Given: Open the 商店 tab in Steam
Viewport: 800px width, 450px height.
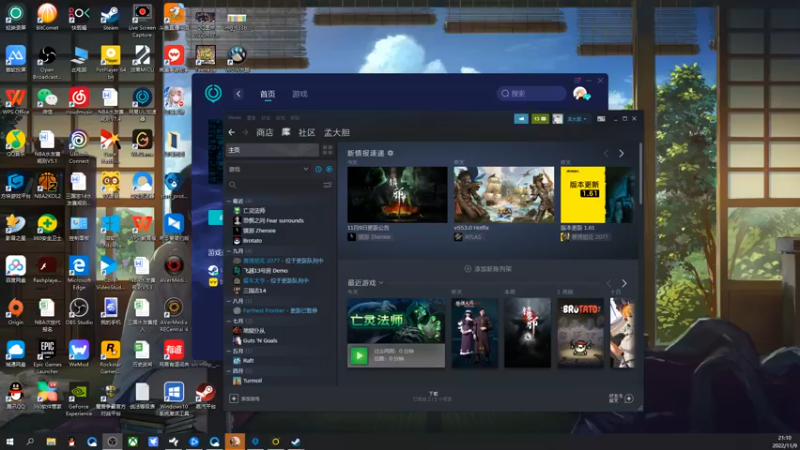Looking at the screenshot, I should 264,133.
